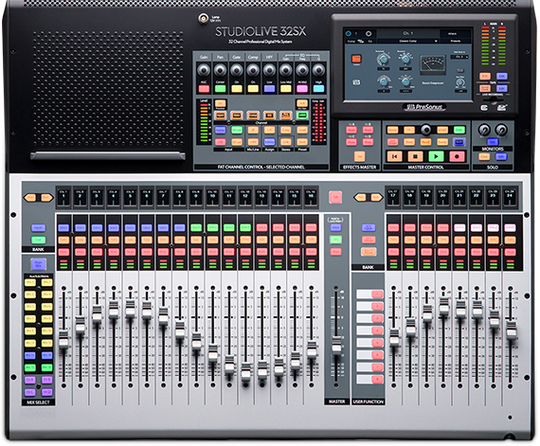540x446 pixels.
Task: Grab the channel 20 fader cap
Action: pos(444,306)
